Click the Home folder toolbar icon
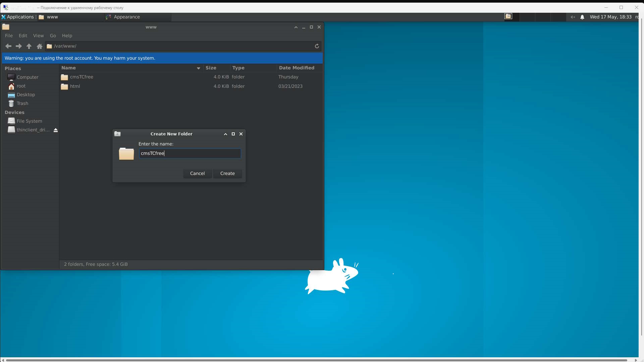This screenshot has height=362, width=644. pos(39,46)
